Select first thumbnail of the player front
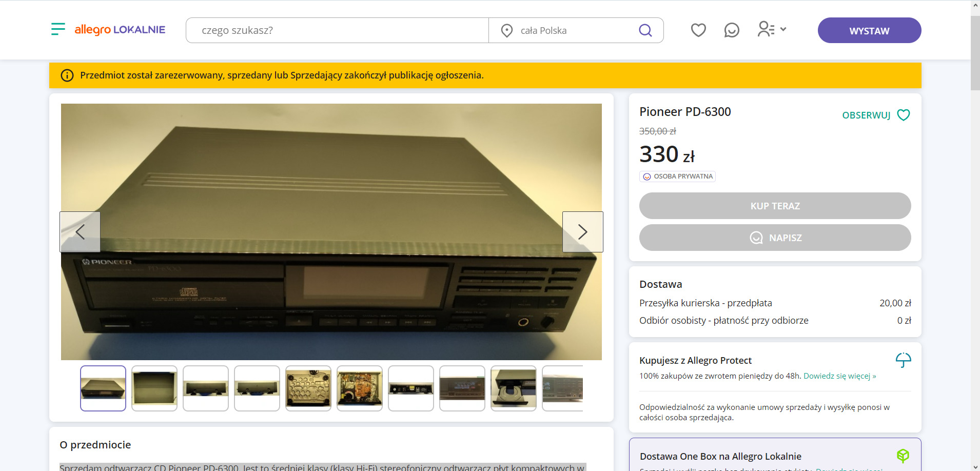This screenshot has height=471, width=980. point(103,388)
